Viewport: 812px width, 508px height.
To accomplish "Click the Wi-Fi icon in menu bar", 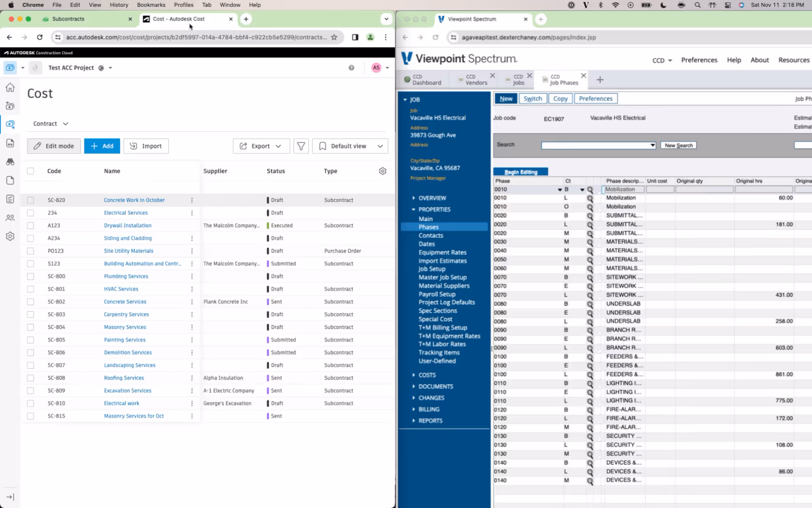I will click(x=615, y=5).
